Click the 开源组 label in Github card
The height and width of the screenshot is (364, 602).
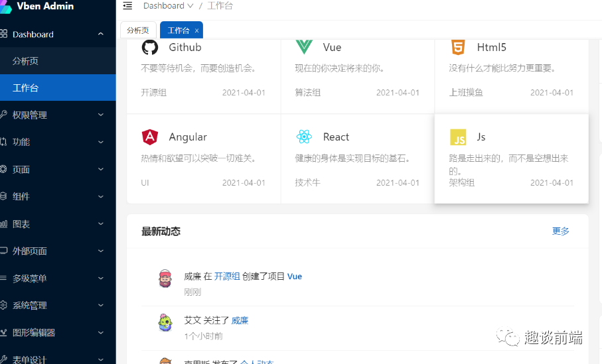pyautogui.click(x=153, y=92)
